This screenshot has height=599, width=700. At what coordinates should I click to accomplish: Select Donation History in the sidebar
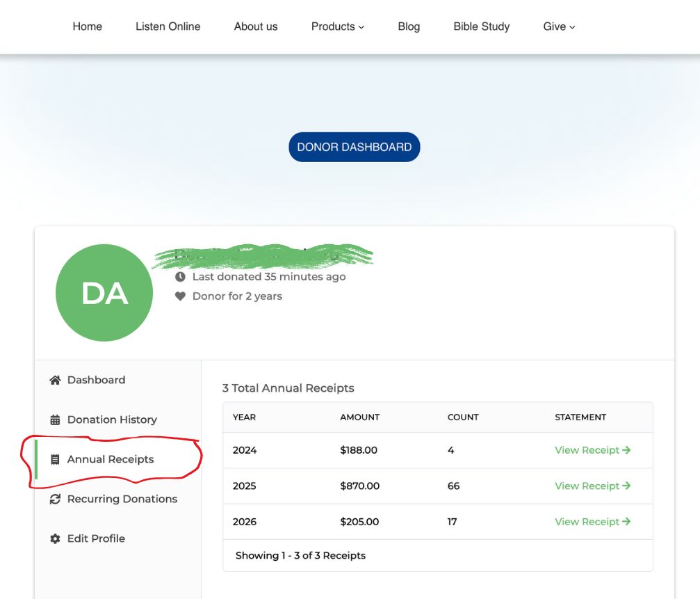click(x=112, y=420)
